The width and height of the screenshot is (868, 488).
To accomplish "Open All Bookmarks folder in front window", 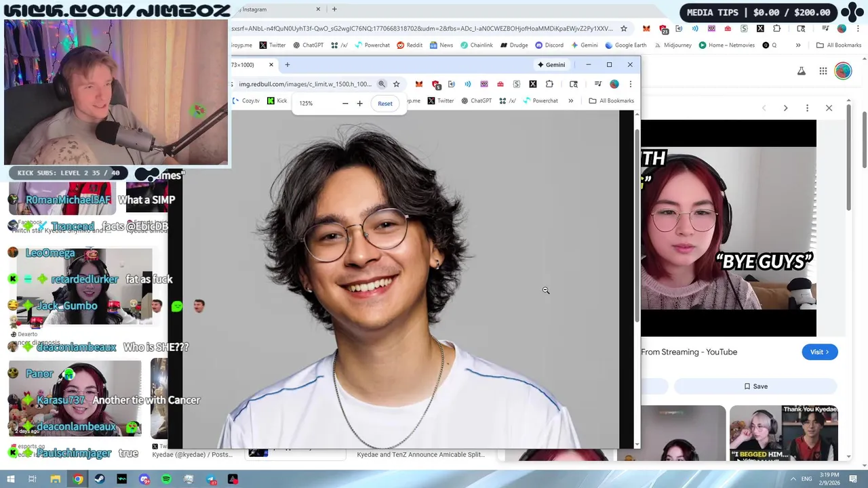I will click(612, 101).
